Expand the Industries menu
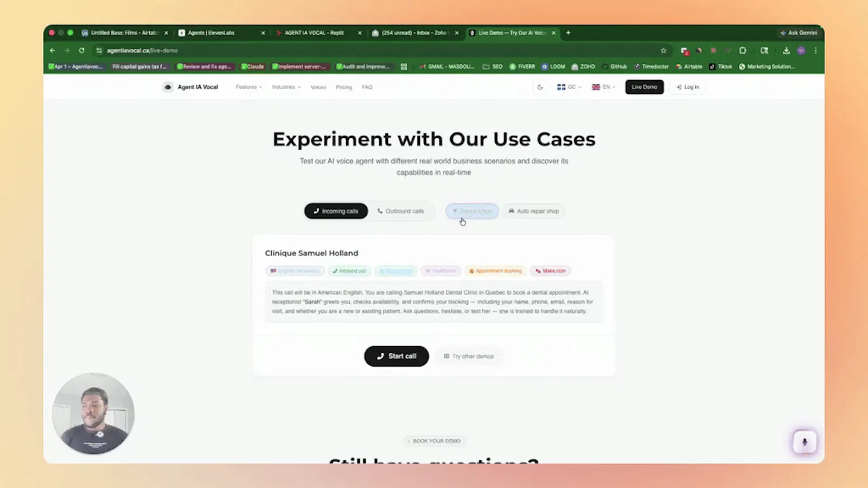 (286, 87)
